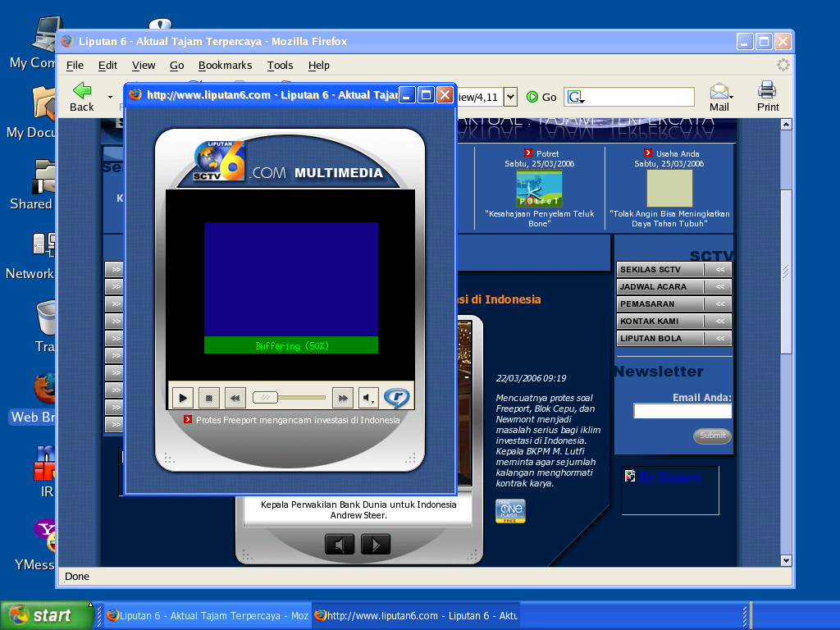Rewind the multimedia player video
Image resolution: width=840 pixels, height=630 pixels.
point(235,398)
